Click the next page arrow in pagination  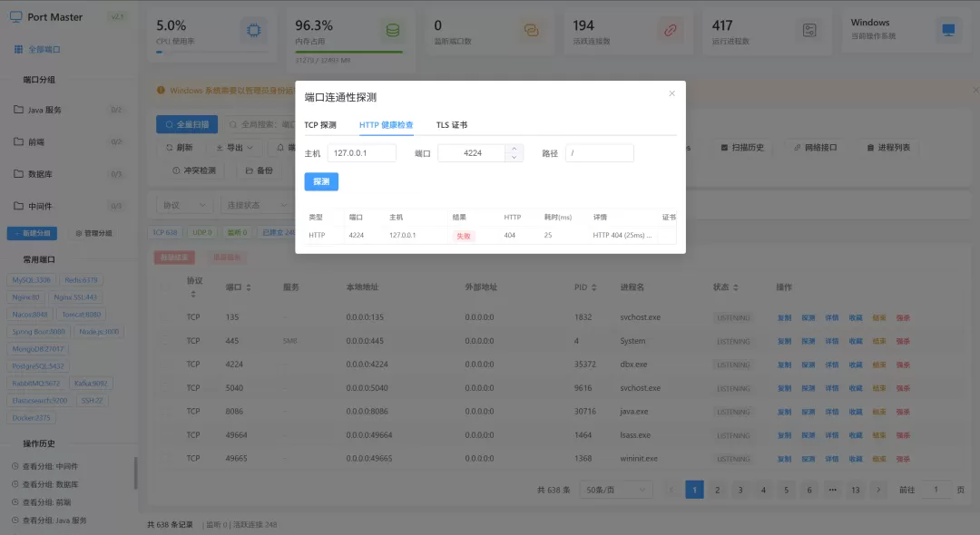tap(878, 490)
